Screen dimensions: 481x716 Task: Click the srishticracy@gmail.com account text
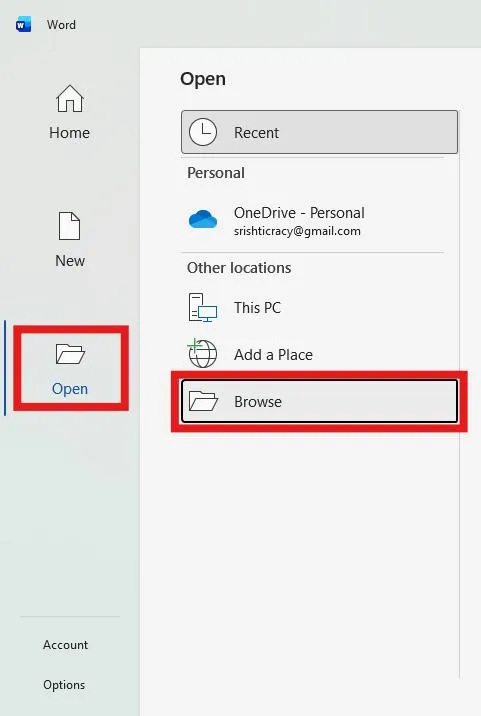[297, 231]
